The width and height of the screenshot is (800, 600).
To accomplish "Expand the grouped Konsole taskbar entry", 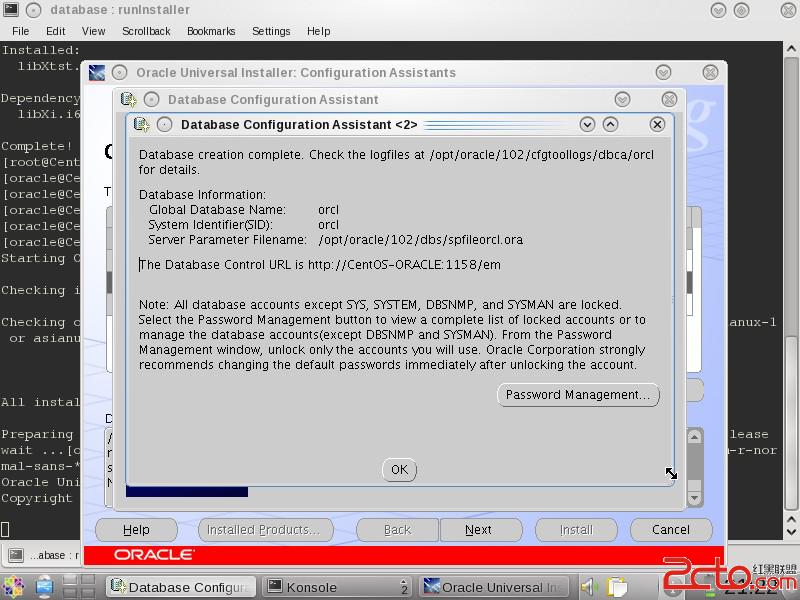I will (x=338, y=587).
